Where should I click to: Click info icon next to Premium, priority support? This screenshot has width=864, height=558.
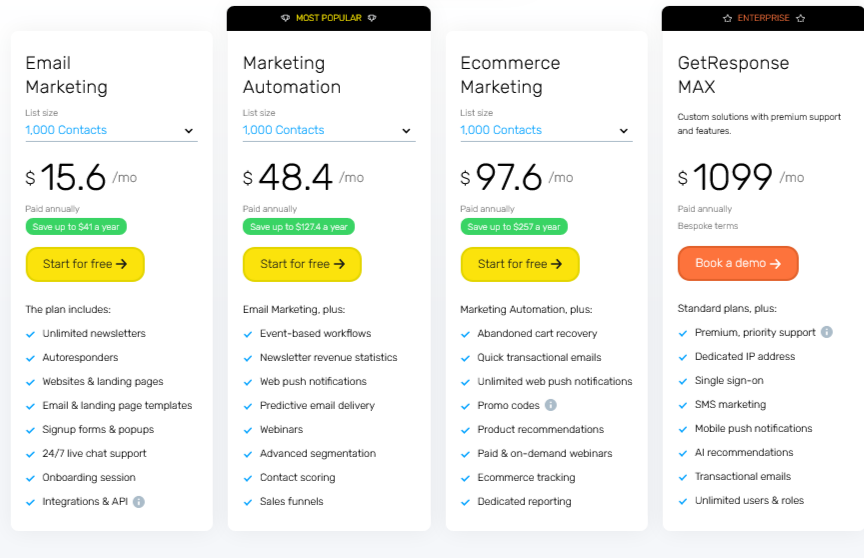coord(827,332)
